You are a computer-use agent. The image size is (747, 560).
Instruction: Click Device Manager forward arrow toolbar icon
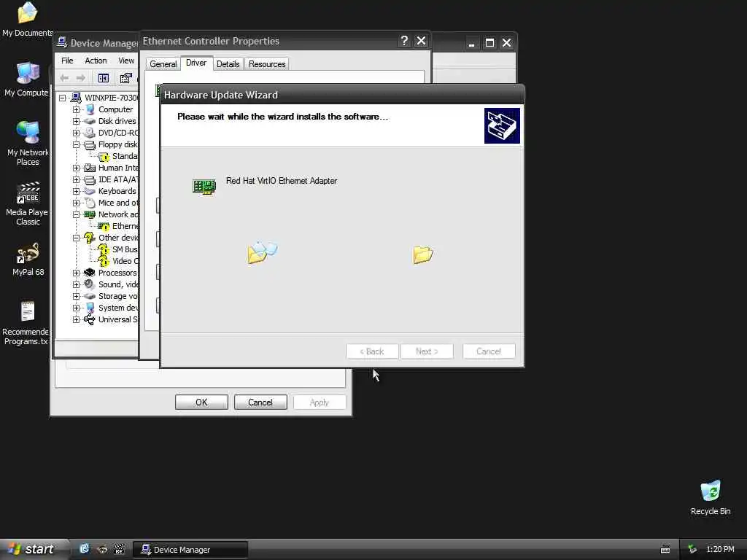click(x=80, y=77)
